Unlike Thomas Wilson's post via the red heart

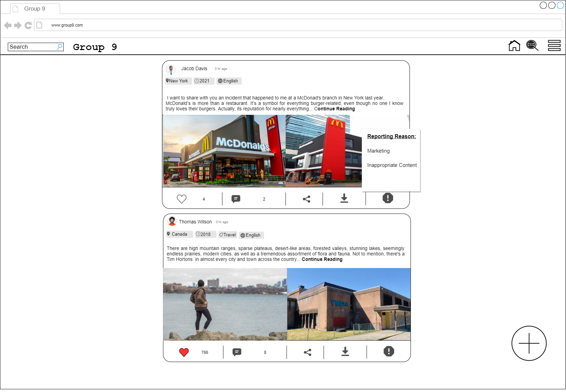tap(184, 352)
